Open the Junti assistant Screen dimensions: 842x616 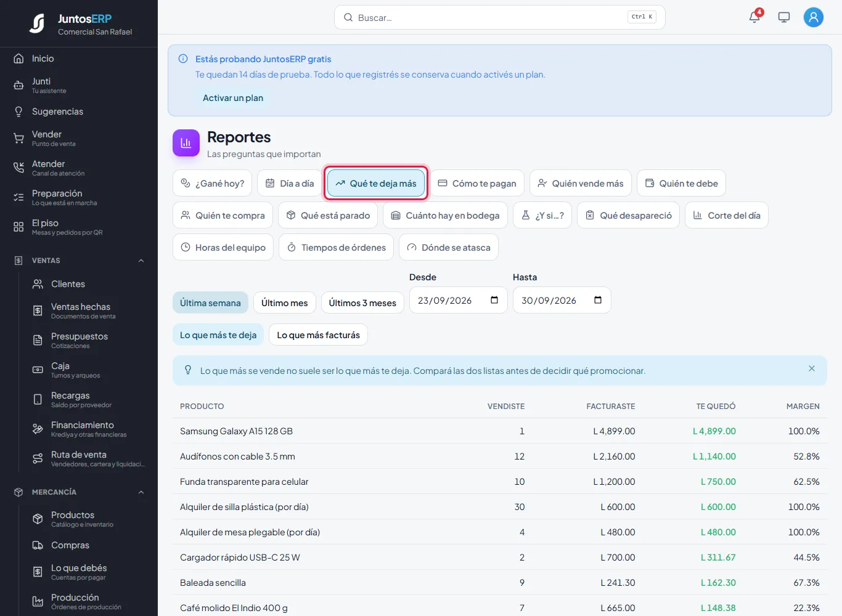[79, 86]
